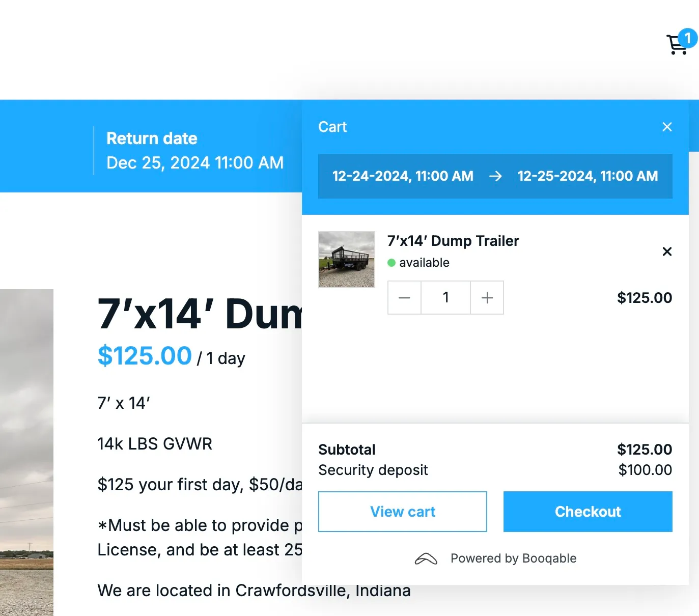Click the dump trailer thumbnail in cart
Image resolution: width=699 pixels, height=616 pixels.
tap(347, 260)
